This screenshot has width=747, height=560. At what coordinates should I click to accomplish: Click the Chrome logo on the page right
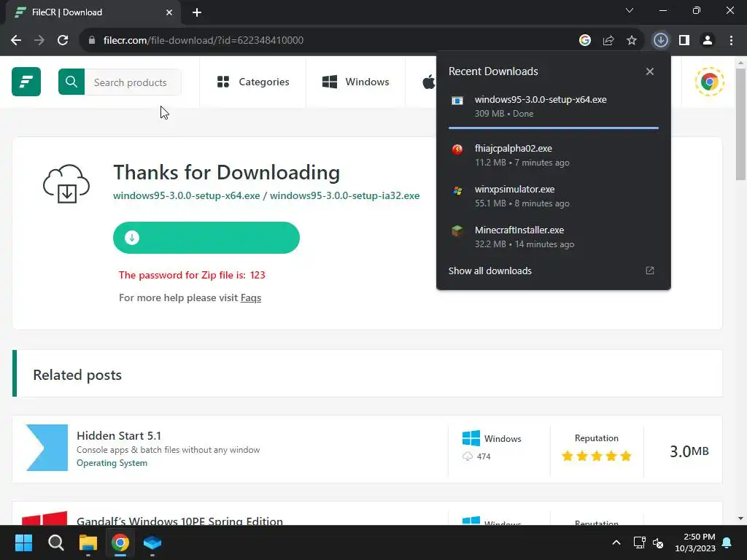click(x=709, y=82)
